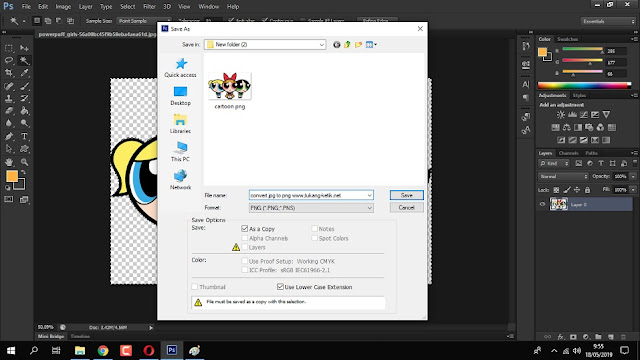Open the Normal blend mode dropdown

coord(563,176)
